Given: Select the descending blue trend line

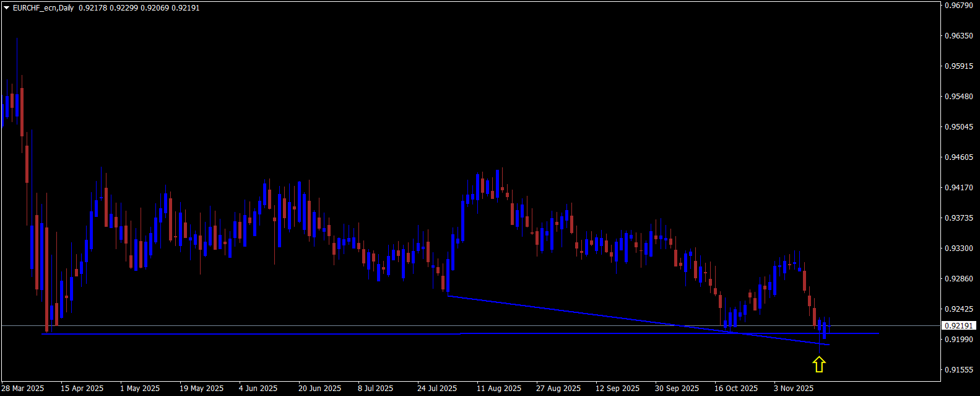Looking at the screenshot, I should point(638,320).
